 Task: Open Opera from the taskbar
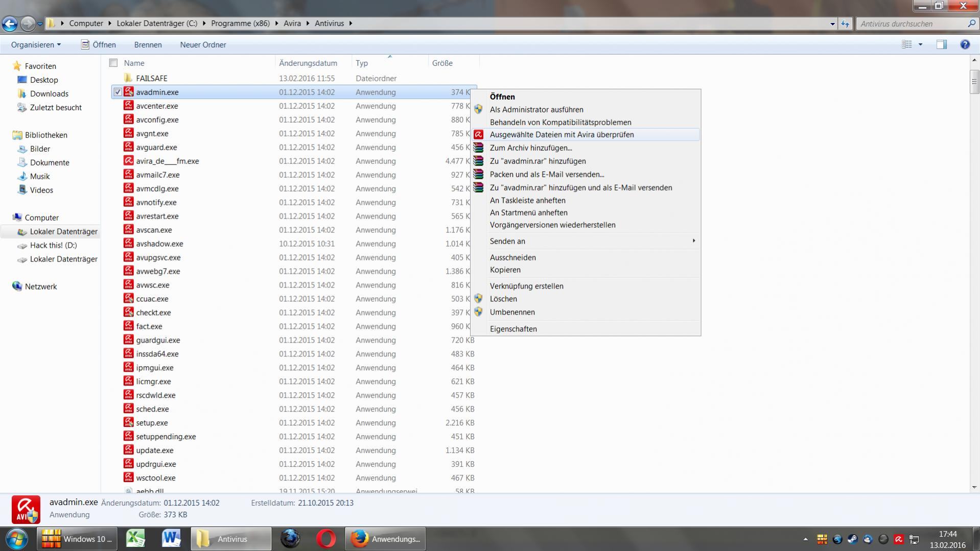pos(326,539)
